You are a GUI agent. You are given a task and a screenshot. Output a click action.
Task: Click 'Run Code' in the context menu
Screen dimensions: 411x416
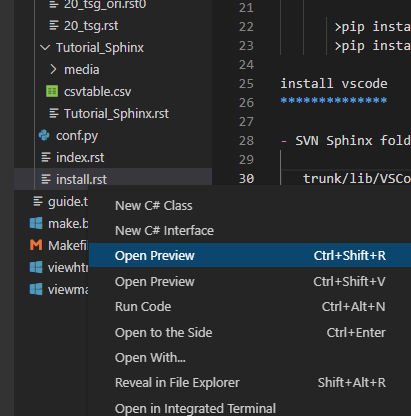tap(250, 307)
